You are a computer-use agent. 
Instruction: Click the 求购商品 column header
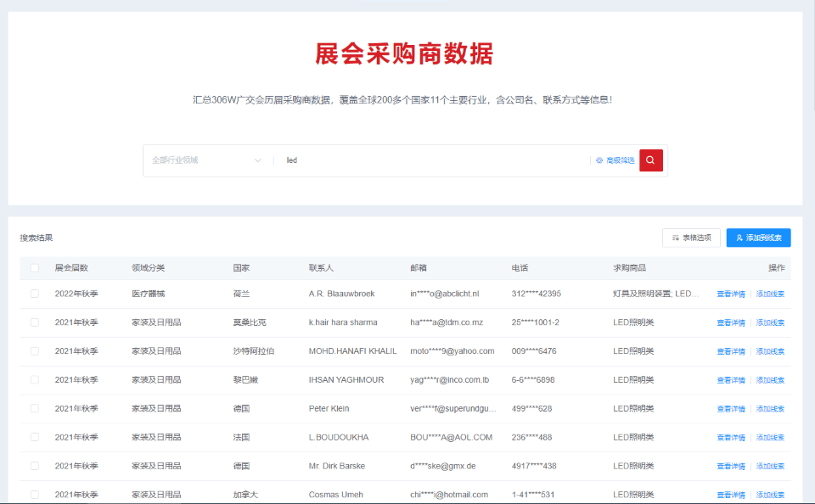coord(629,268)
